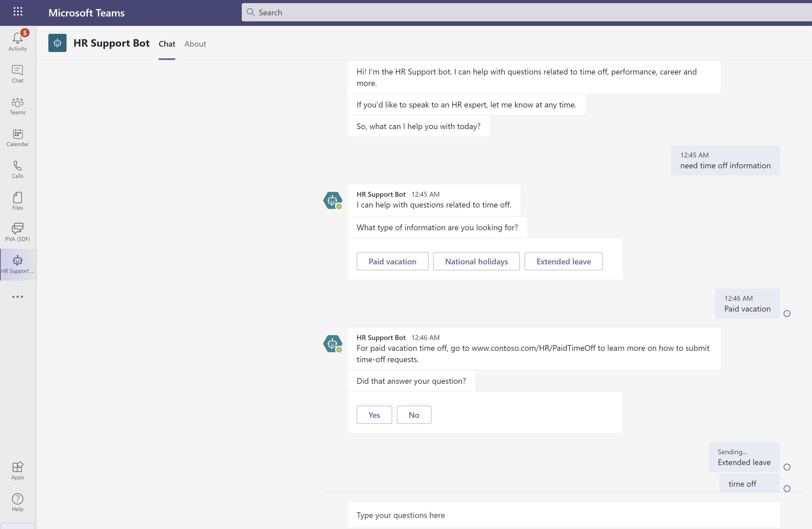Select the National holidays option
Screen dimensions: 812x529
476,261
